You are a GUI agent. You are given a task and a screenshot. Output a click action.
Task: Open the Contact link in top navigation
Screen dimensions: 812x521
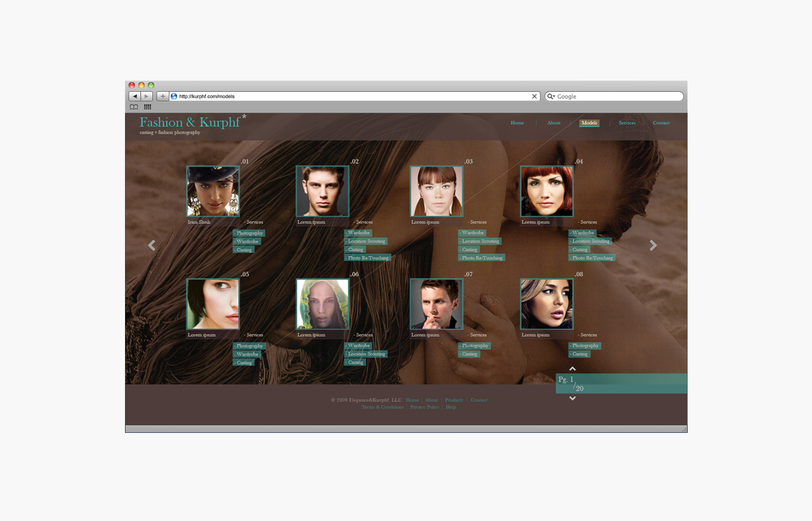(x=661, y=123)
